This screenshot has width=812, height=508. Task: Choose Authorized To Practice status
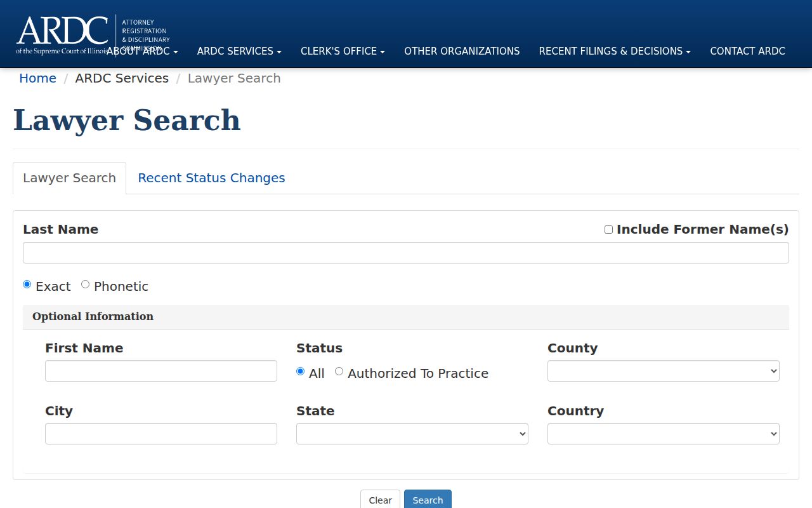(x=339, y=371)
